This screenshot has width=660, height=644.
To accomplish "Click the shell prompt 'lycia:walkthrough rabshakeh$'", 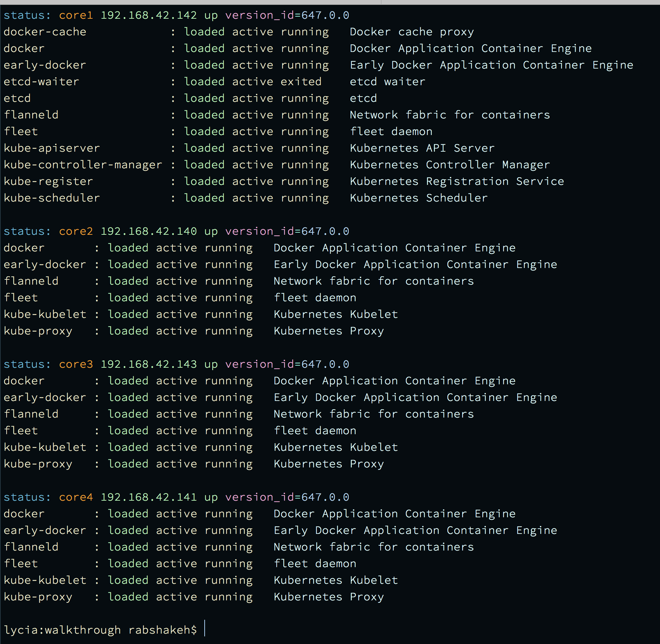I will [100, 629].
